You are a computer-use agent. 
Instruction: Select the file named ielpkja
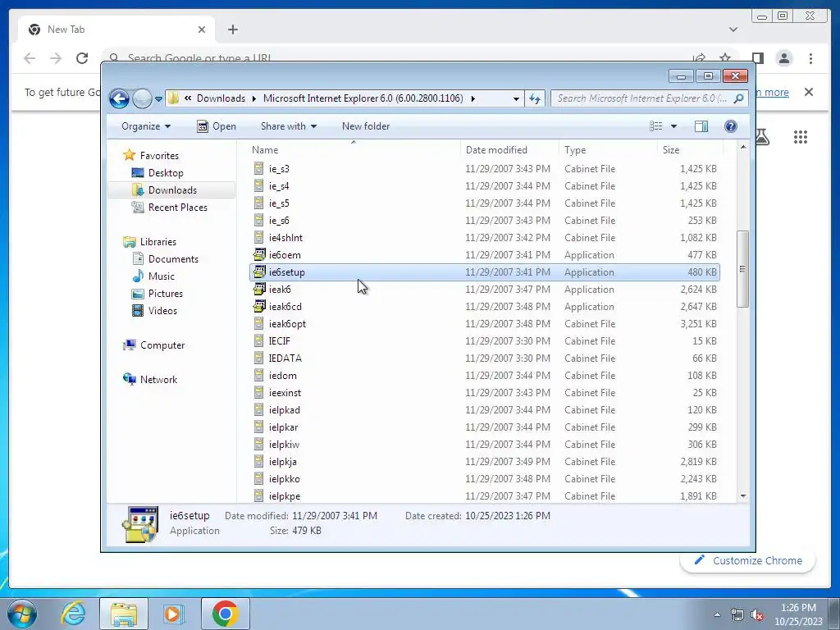point(282,462)
